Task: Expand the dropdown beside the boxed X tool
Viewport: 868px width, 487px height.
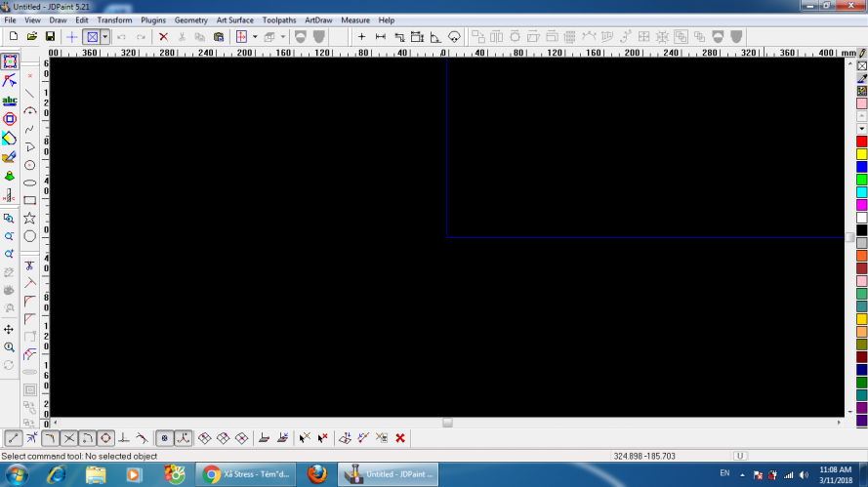Action: (104, 36)
